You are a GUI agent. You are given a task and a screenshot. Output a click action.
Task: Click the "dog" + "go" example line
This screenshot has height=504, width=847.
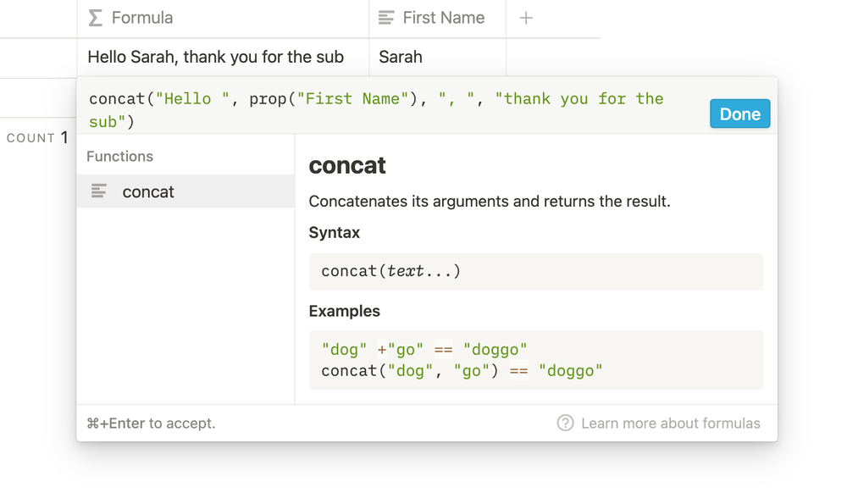[x=424, y=349]
